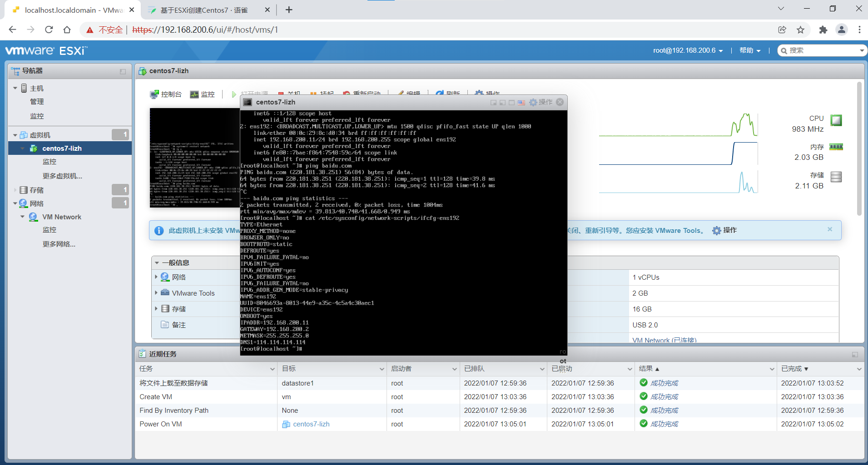Open the centos7-lizh link in Power On VM task
This screenshot has height=465, width=868.
[x=311, y=424]
